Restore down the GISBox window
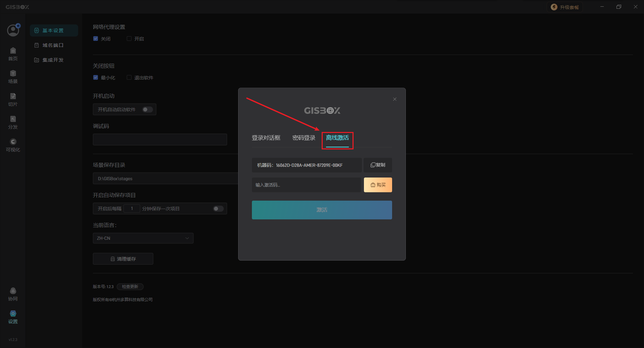 coord(619,7)
